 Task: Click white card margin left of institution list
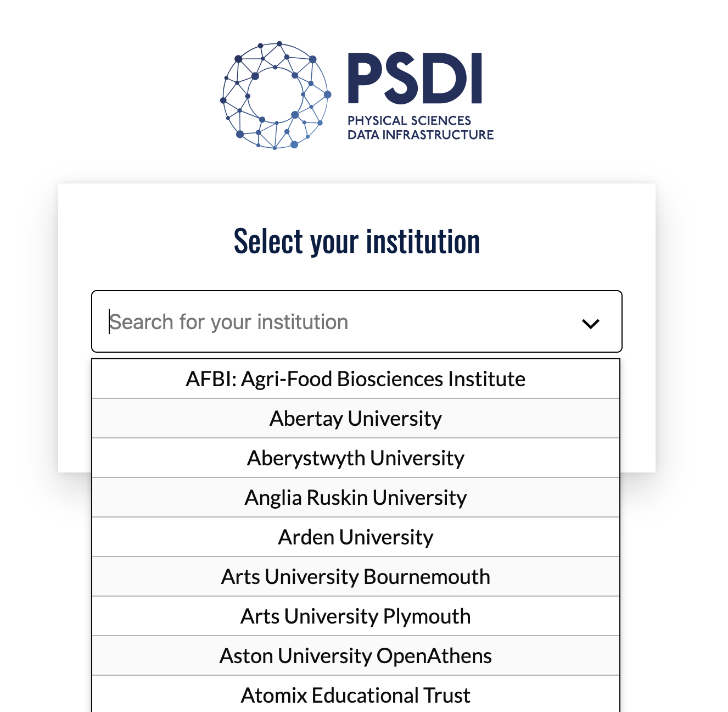tap(75, 415)
